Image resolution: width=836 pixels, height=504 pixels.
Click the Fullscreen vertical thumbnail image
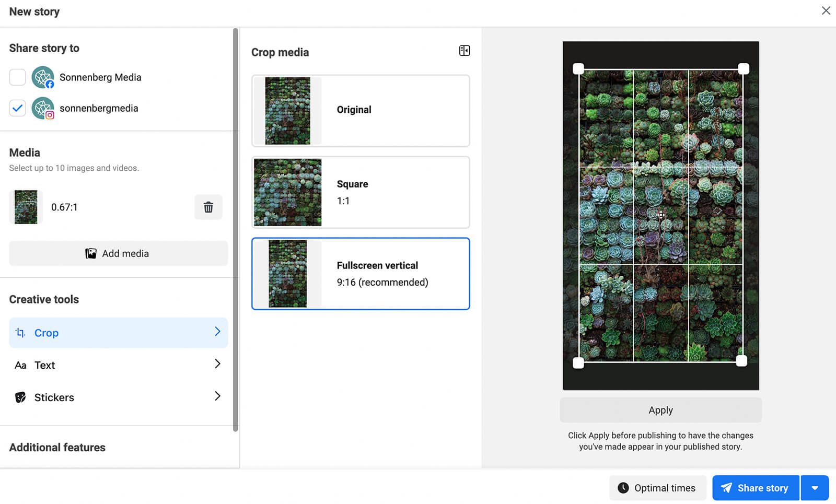click(x=288, y=274)
